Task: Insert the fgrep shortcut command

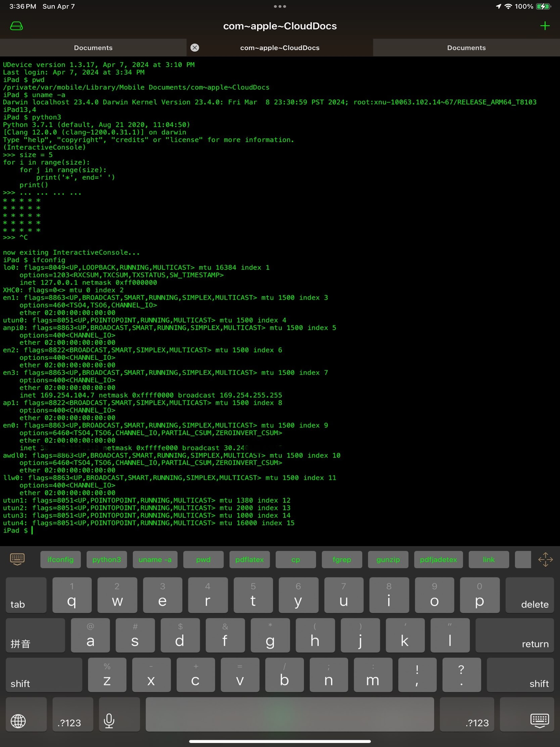Action: 342,560
